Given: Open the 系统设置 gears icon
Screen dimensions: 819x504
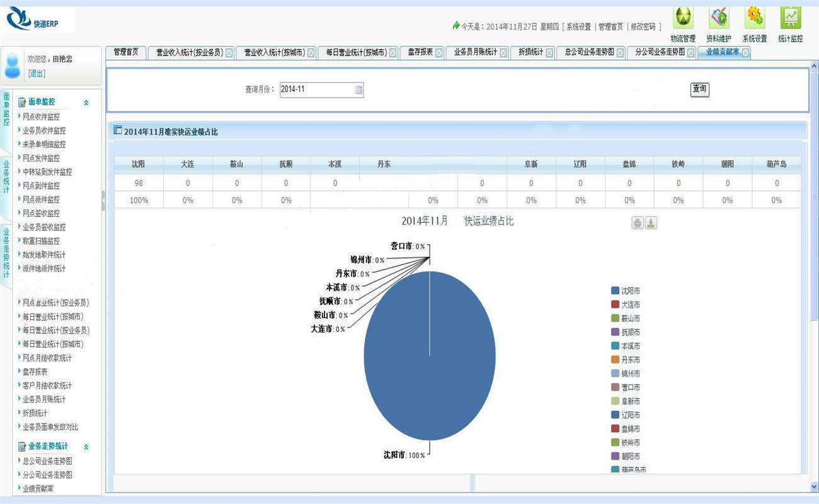Looking at the screenshot, I should [755, 18].
